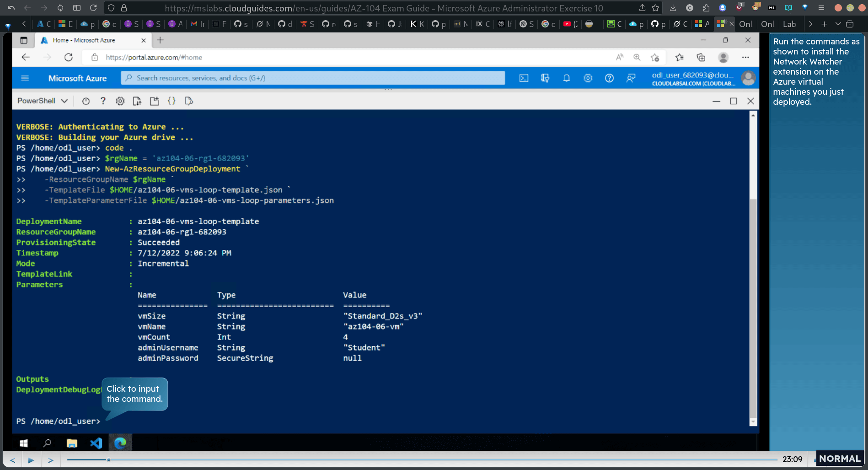
Task: Click Upload/Download files icon in Cloud Shell
Action: point(137,101)
